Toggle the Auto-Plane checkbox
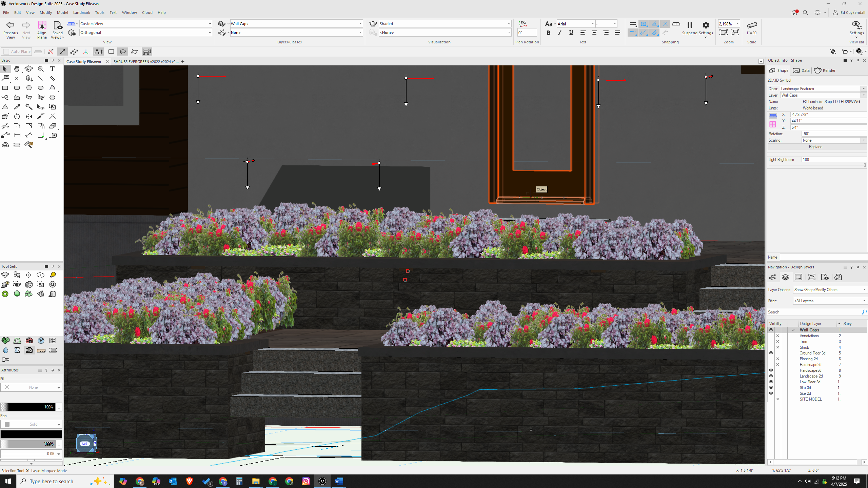The width and height of the screenshot is (868, 488). 6,52
